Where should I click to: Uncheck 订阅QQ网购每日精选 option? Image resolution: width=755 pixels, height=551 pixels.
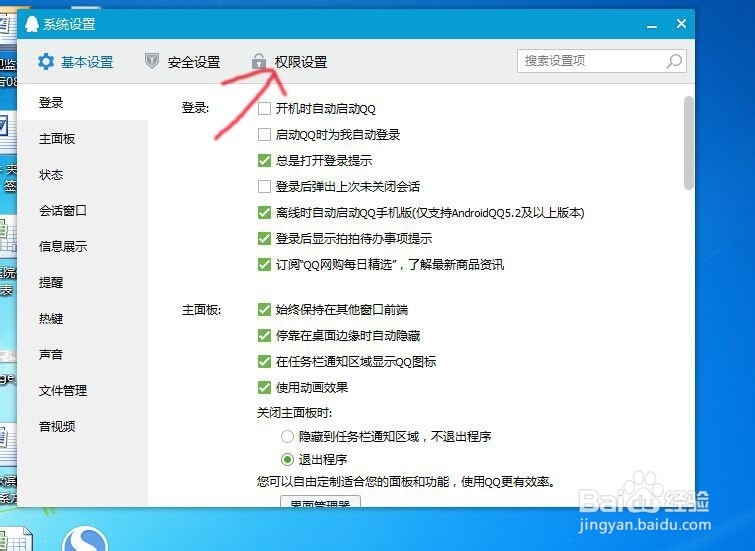tap(264, 264)
